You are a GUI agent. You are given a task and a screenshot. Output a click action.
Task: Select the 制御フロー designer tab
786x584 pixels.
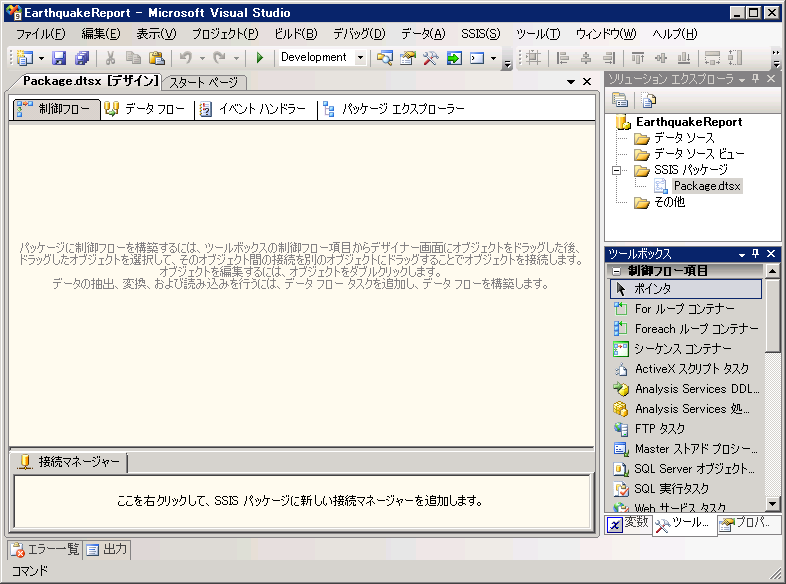pyautogui.click(x=56, y=109)
